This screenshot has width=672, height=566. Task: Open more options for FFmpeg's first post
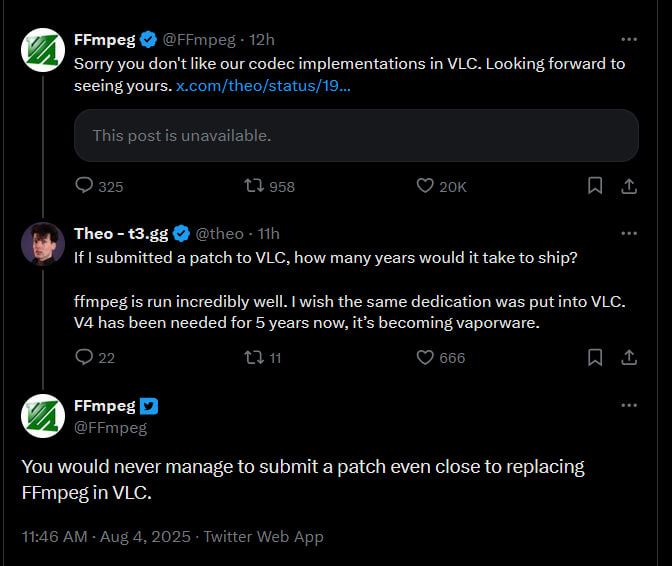[x=629, y=40]
